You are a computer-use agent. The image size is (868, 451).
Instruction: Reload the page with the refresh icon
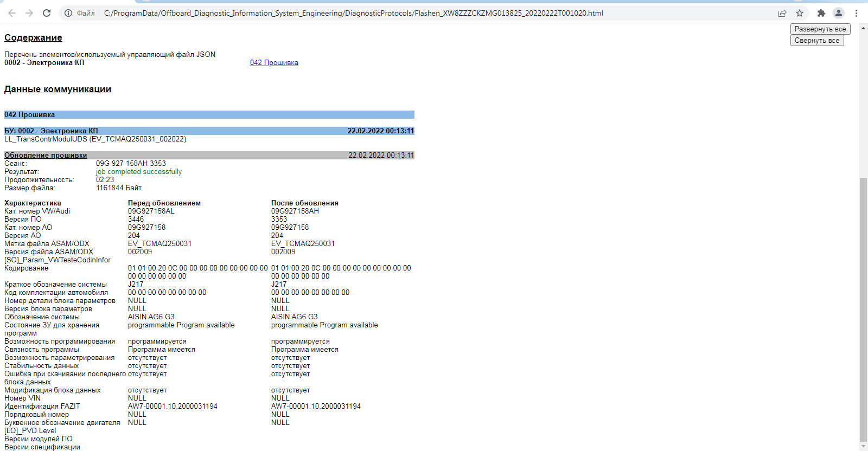(x=47, y=13)
